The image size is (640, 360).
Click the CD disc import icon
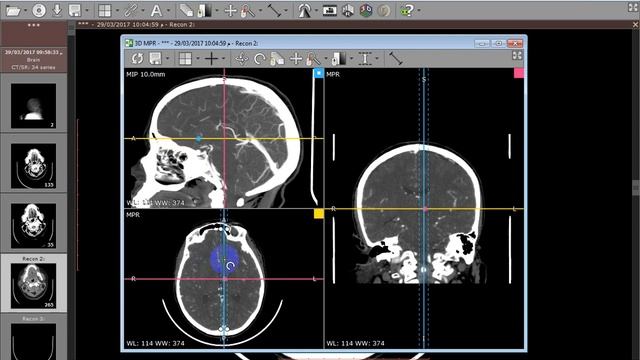tap(39, 10)
